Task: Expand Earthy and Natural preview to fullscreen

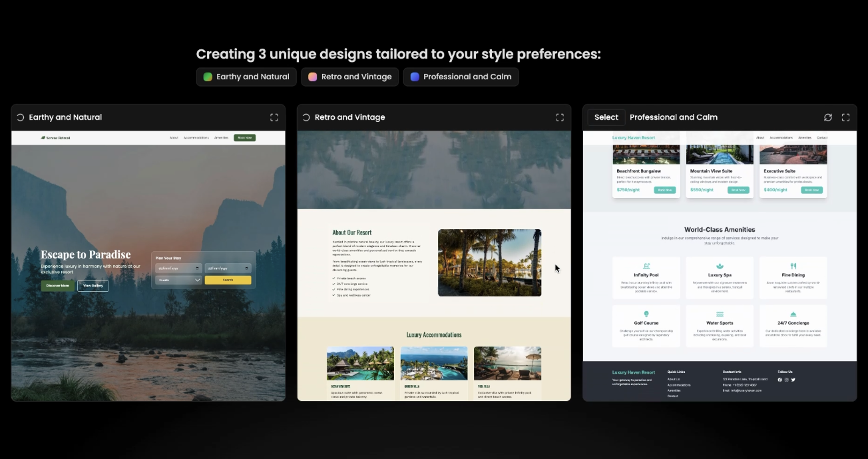Action: (x=274, y=117)
